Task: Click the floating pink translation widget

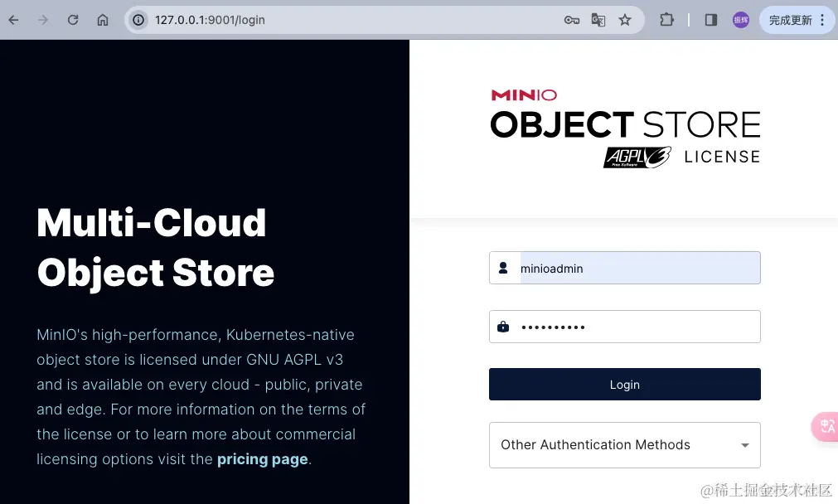Action: coord(826,427)
